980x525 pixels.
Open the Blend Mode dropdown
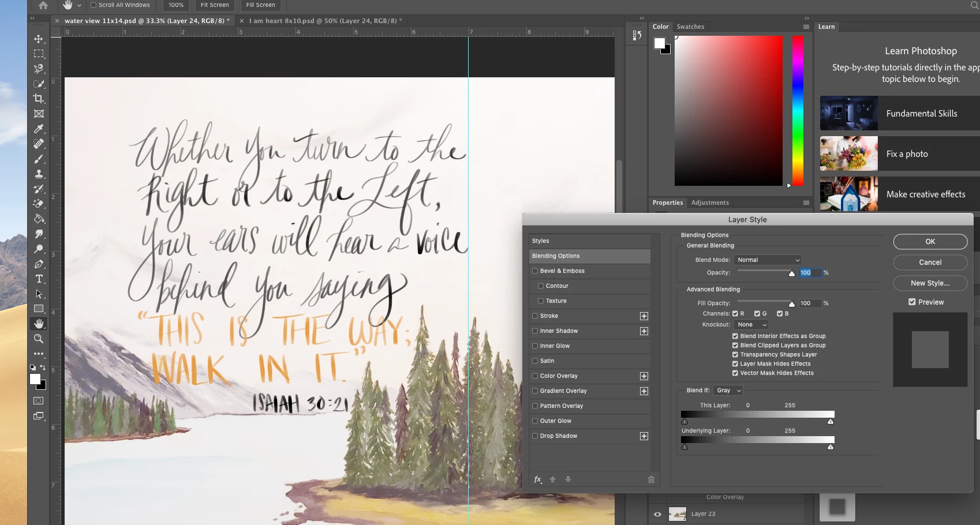click(768, 260)
